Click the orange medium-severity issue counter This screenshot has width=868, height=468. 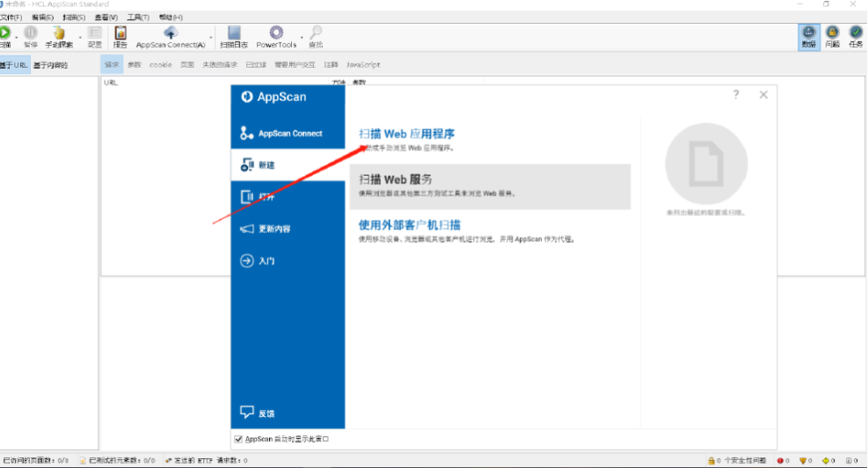tap(806, 461)
